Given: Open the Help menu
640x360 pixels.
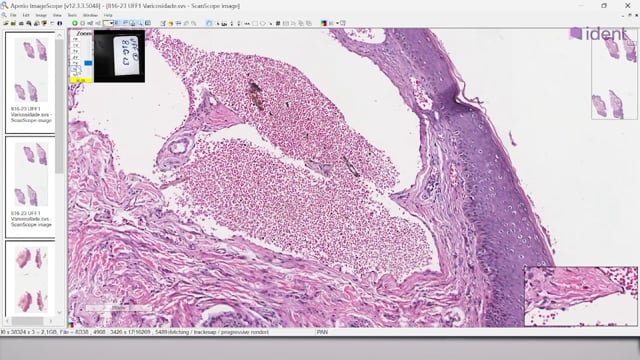Looking at the screenshot, I should 108,15.
